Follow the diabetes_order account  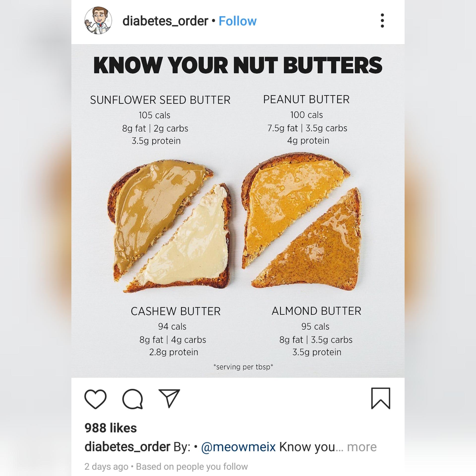coord(238,21)
